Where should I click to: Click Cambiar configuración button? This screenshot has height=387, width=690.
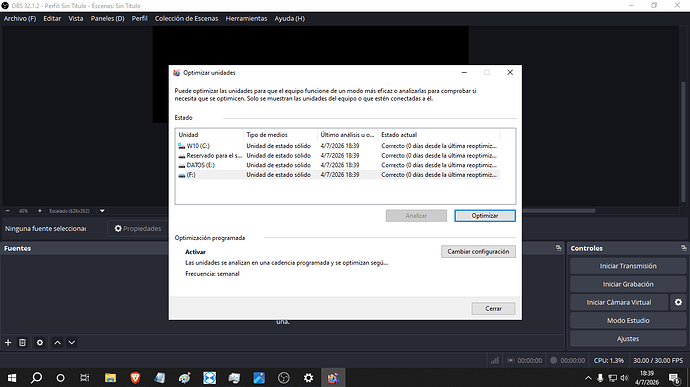click(x=478, y=251)
